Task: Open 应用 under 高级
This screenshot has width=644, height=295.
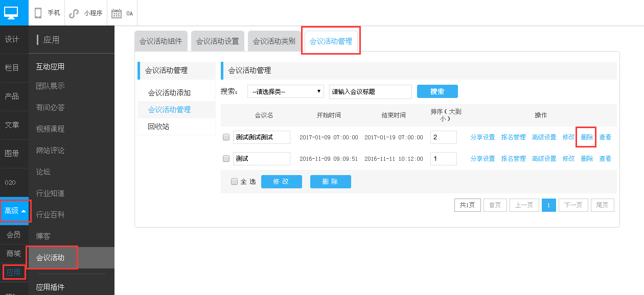Action: pos(13,272)
